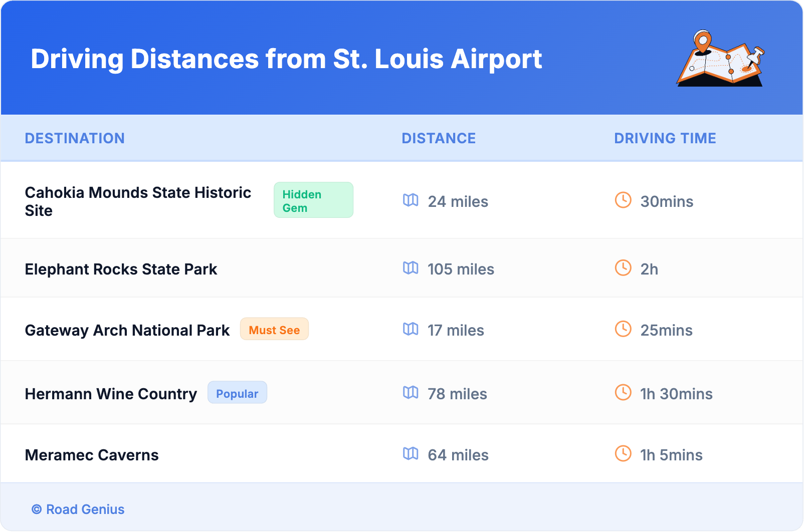
Task: Click clock icon beside 1h 5mins
Action: (x=623, y=454)
